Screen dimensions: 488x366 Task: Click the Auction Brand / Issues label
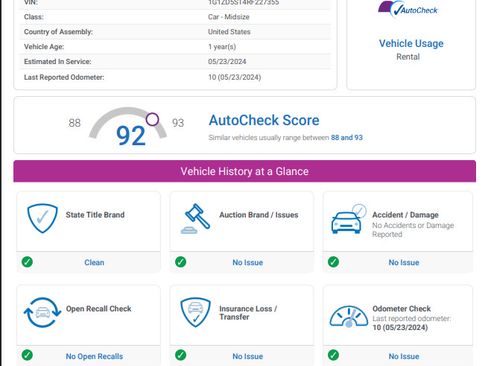[x=259, y=215]
